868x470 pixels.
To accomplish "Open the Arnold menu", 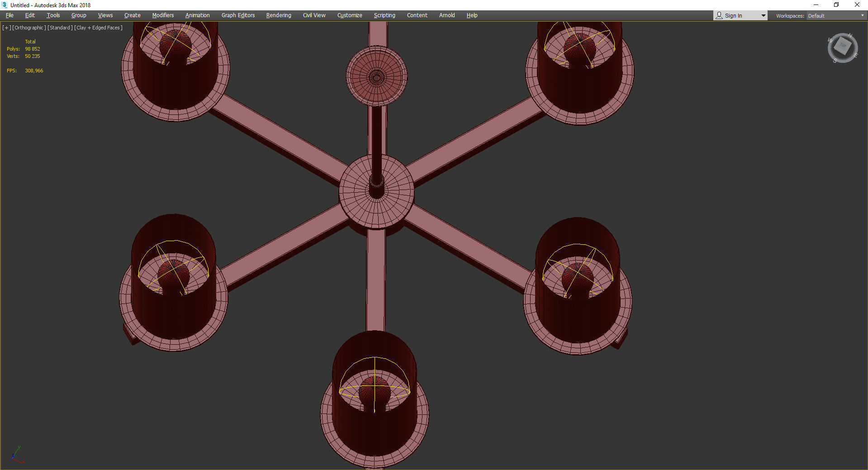I will pos(447,15).
